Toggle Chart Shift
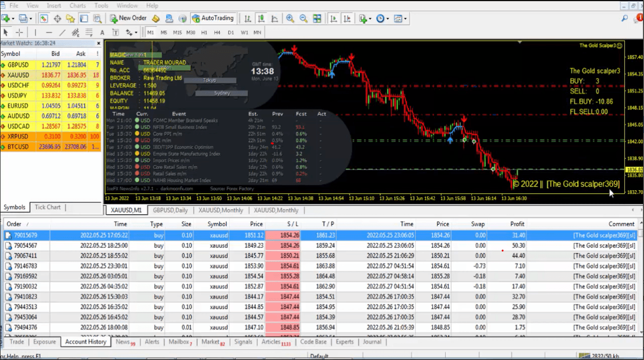 coord(347,19)
